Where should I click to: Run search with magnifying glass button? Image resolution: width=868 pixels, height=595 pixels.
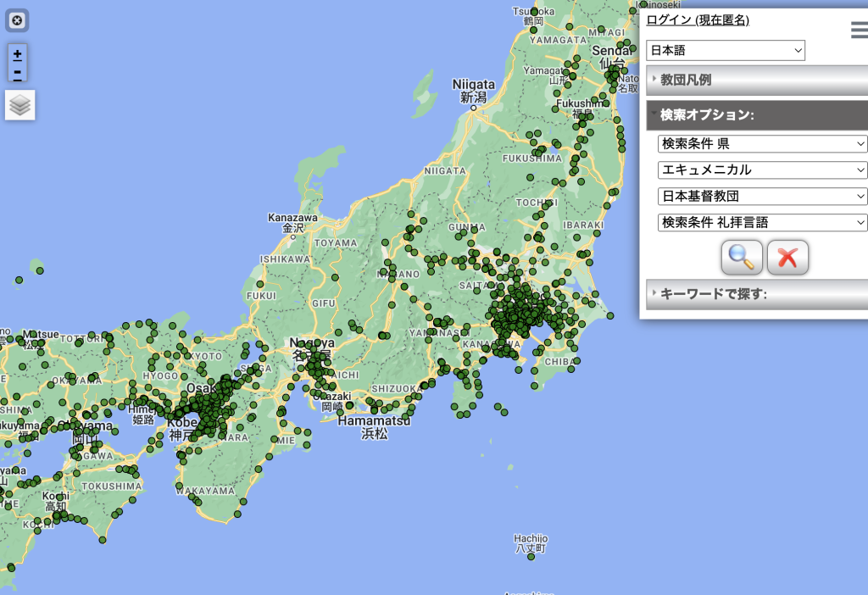pyautogui.click(x=742, y=257)
